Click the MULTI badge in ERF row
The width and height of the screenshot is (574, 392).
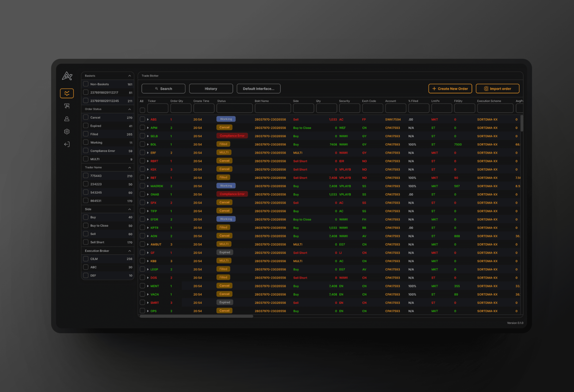point(224,153)
